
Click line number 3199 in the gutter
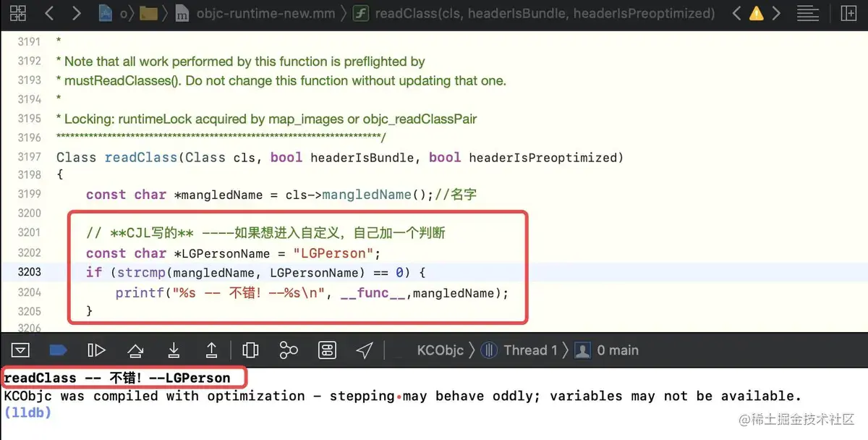point(30,194)
